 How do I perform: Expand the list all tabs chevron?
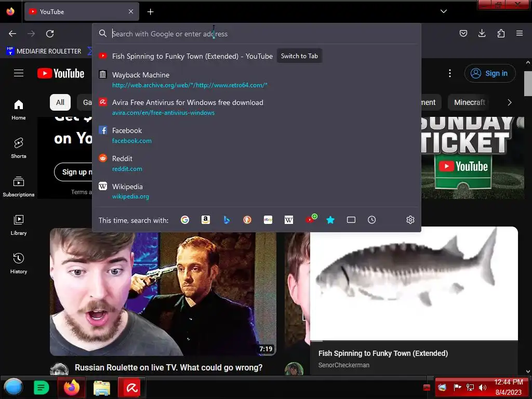click(x=444, y=11)
